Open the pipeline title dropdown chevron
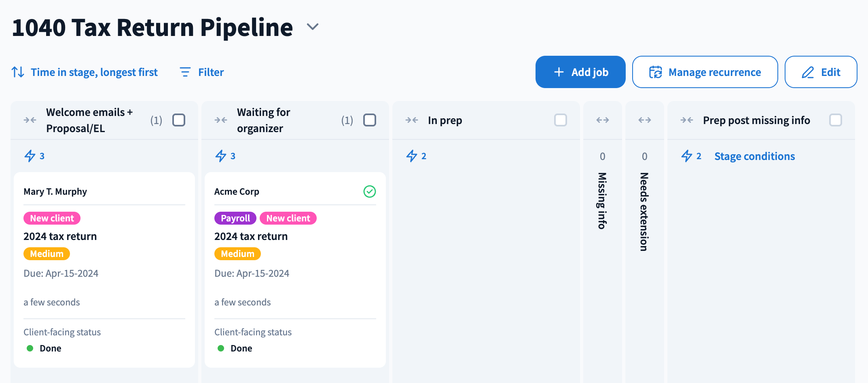868x383 pixels. coord(313,27)
